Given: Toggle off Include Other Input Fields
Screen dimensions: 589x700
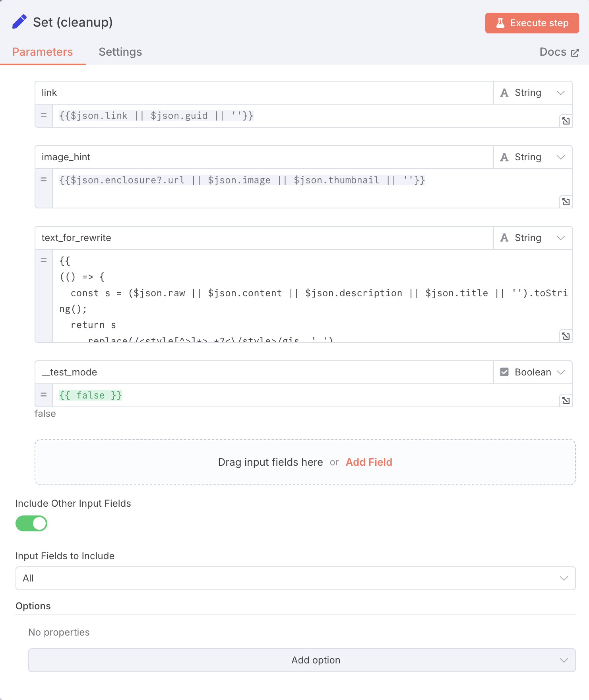Looking at the screenshot, I should click(x=31, y=523).
